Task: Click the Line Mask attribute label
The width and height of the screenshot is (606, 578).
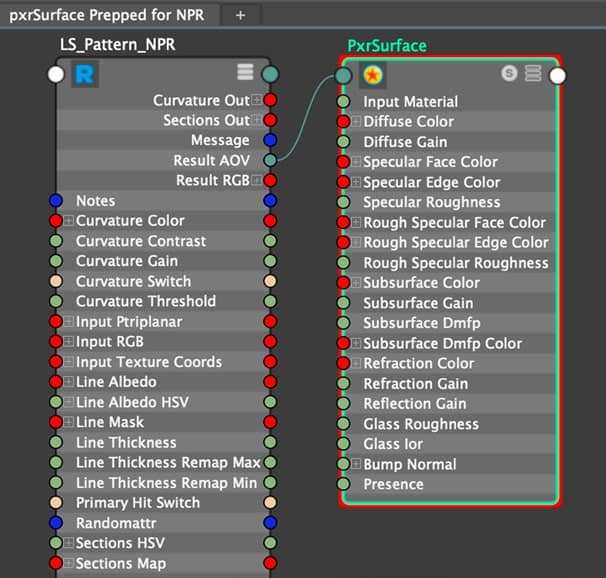Action: (x=110, y=422)
